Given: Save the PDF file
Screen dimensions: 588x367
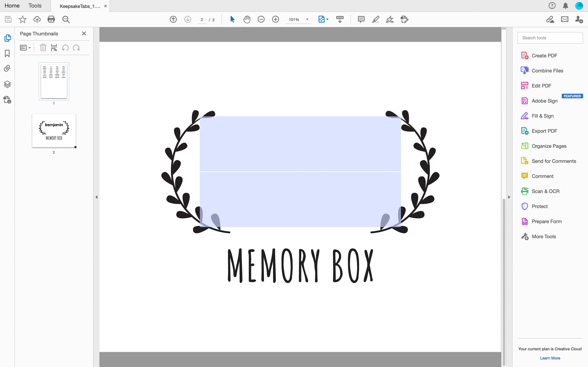Looking at the screenshot, I should tap(8, 19).
